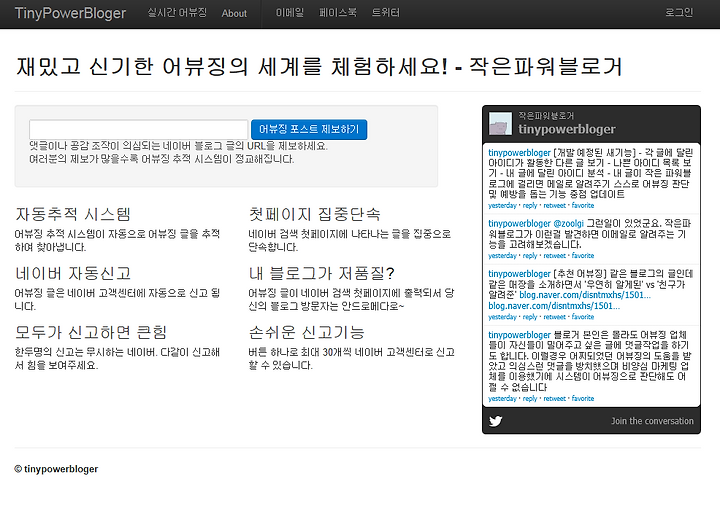The width and height of the screenshot is (720, 508).
Task: Click favorite under the @zoolgi tweet
Action: 583,255
